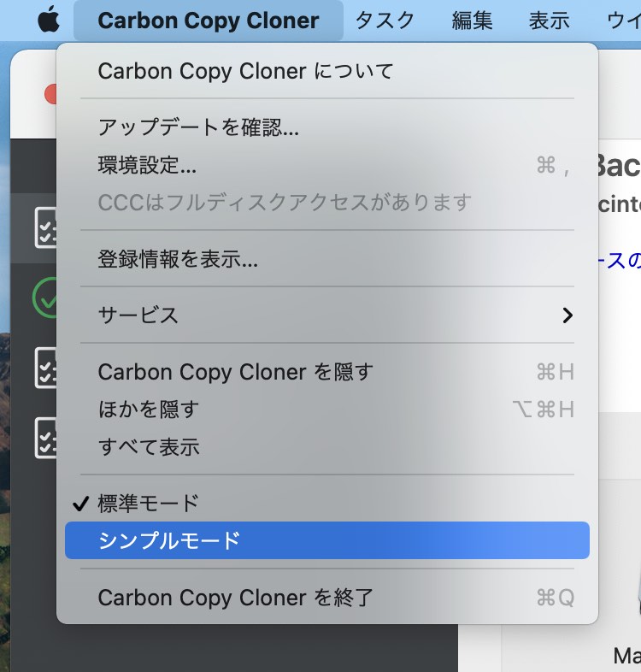The height and width of the screenshot is (672, 641).
Task: Open the タスク menu
Action: [x=385, y=21]
